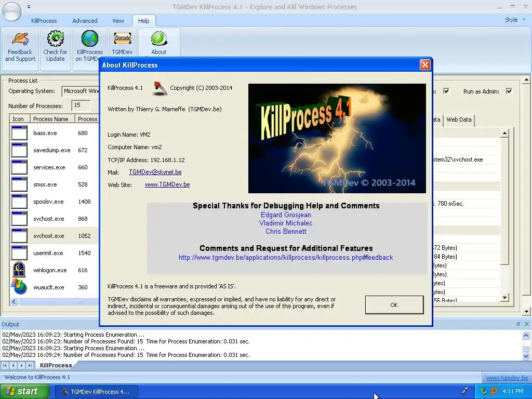Image resolution: width=532 pixels, height=399 pixels.
Task: Click the Output panel scroll down arrow
Action: [526, 356]
